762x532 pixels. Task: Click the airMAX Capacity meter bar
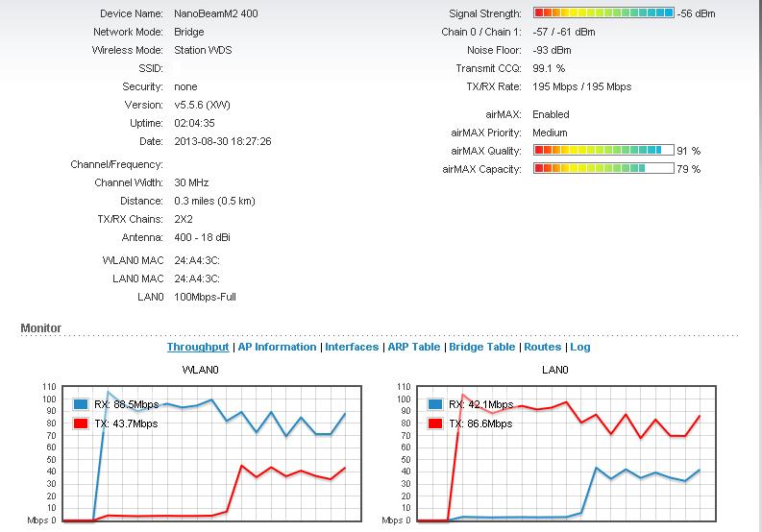(603, 169)
